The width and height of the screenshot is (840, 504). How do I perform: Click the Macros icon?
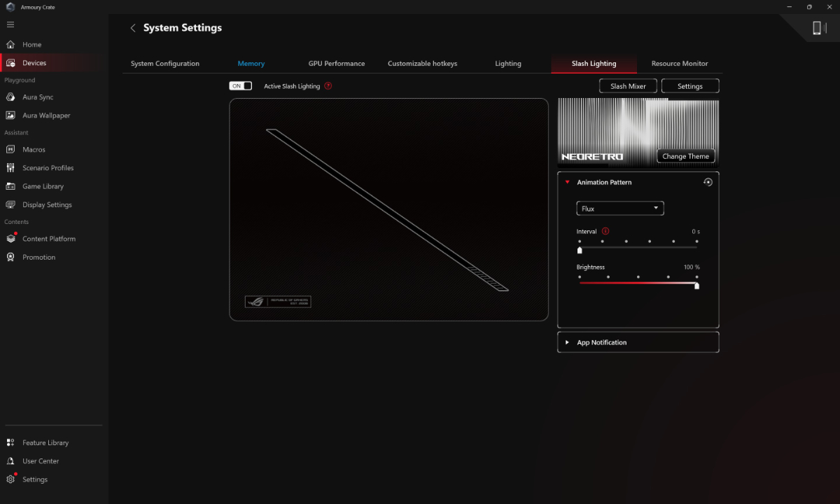[x=10, y=150]
